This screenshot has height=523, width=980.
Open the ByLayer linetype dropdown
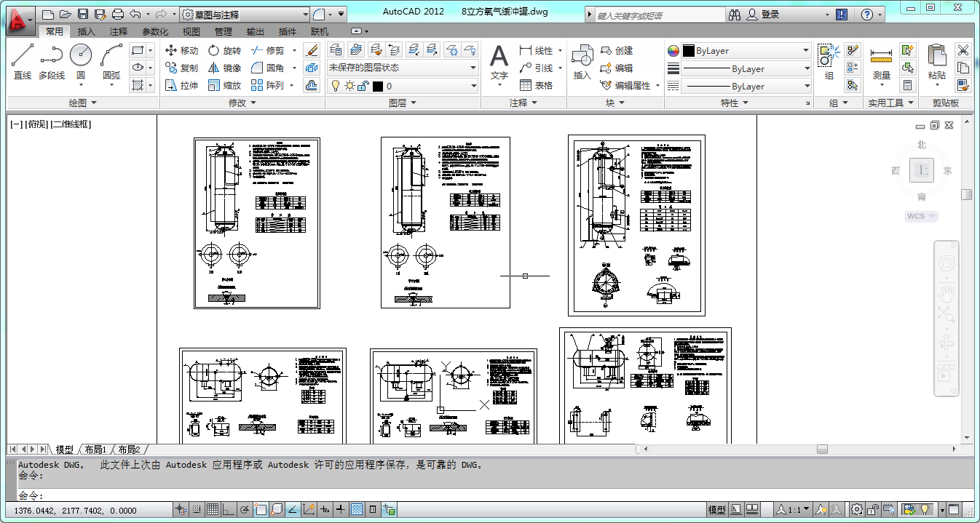pos(747,86)
